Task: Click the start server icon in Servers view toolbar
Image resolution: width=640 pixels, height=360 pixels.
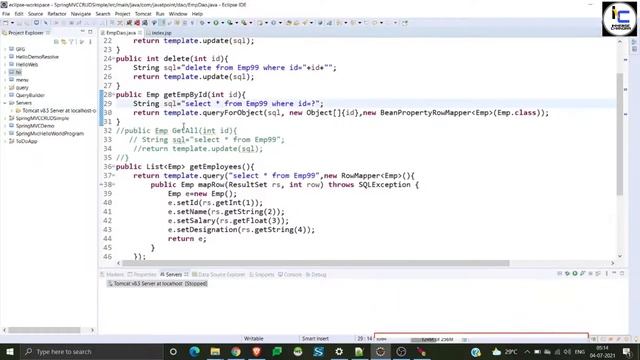Action: 575,273
